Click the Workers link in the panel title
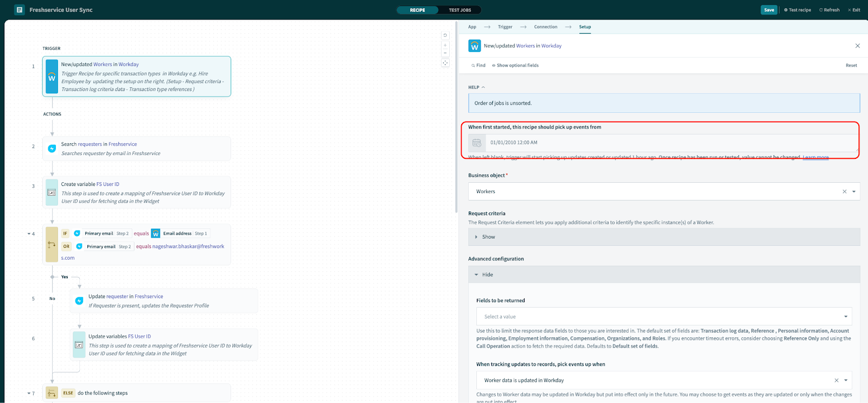Screen dimensions: 868x403 click(x=525, y=46)
